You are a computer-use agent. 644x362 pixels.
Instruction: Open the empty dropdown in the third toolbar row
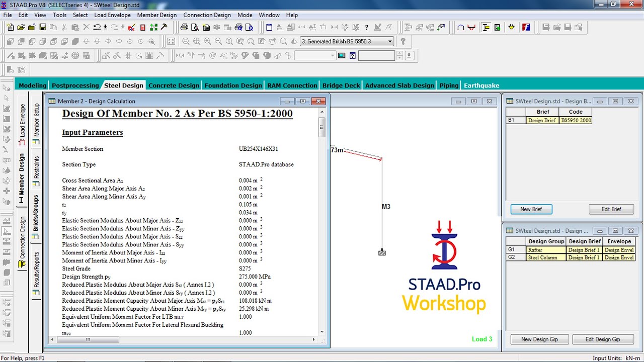tap(315, 56)
